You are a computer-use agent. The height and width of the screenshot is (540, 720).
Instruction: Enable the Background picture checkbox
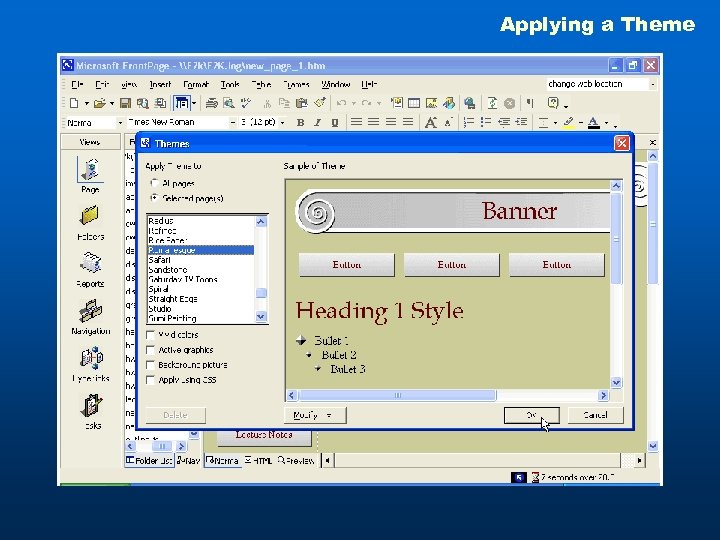tap(150, 365)
